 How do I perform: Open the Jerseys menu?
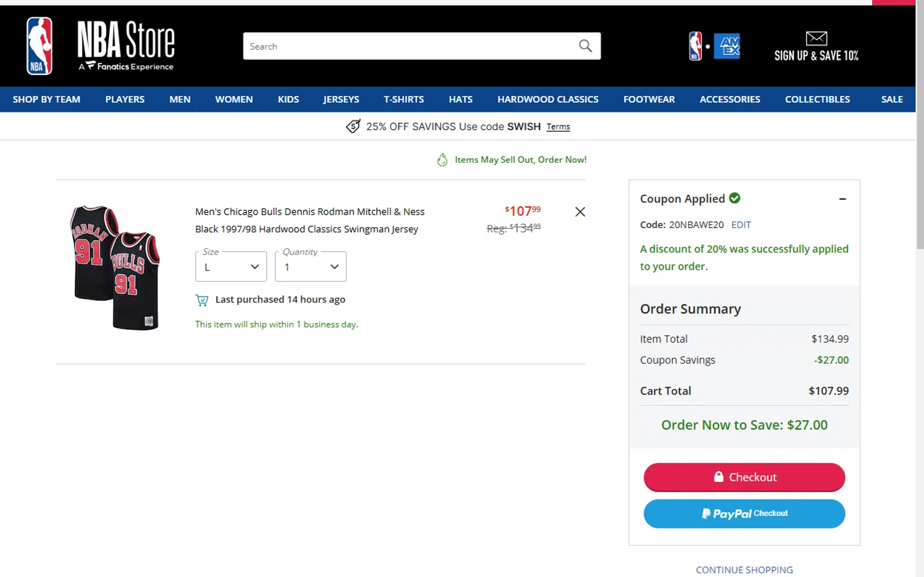(x=341, y=99)
